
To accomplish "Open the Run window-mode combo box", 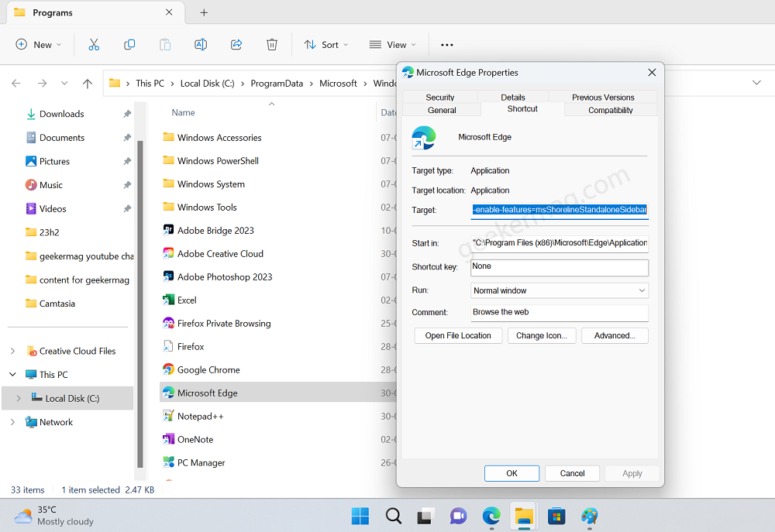I will click(559, 290).
